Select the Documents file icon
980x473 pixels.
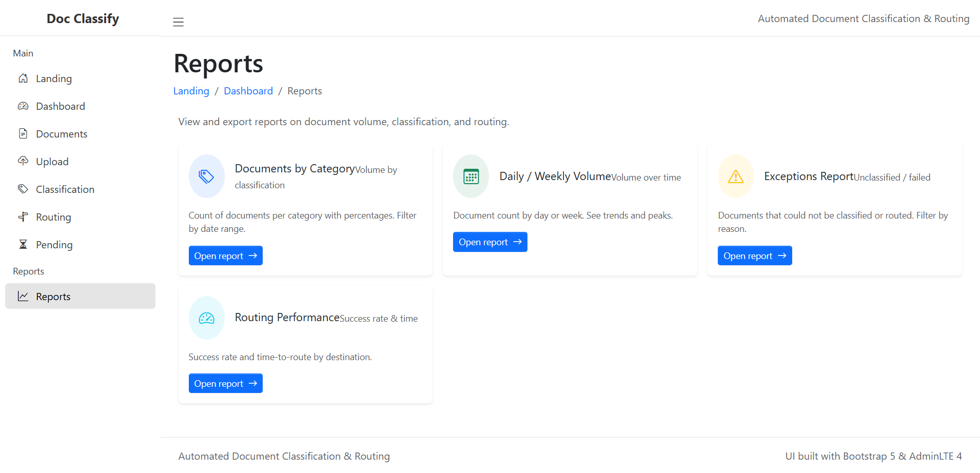point(23,133)
